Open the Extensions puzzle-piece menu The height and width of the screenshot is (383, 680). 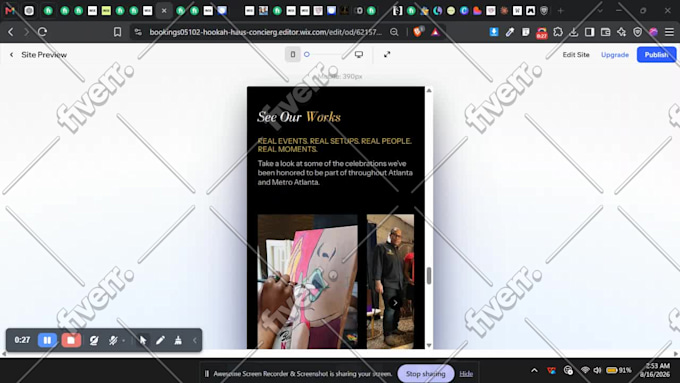click(558, 32)
